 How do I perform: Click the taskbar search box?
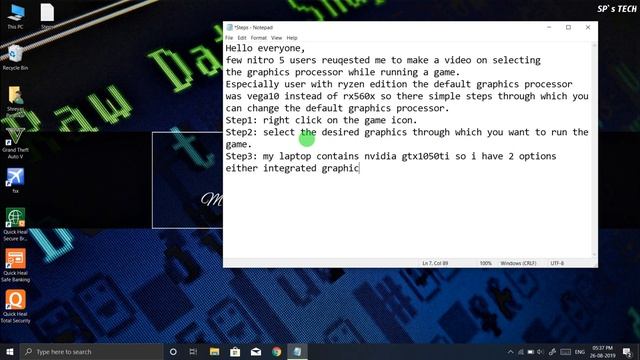(x=91, y=351)
